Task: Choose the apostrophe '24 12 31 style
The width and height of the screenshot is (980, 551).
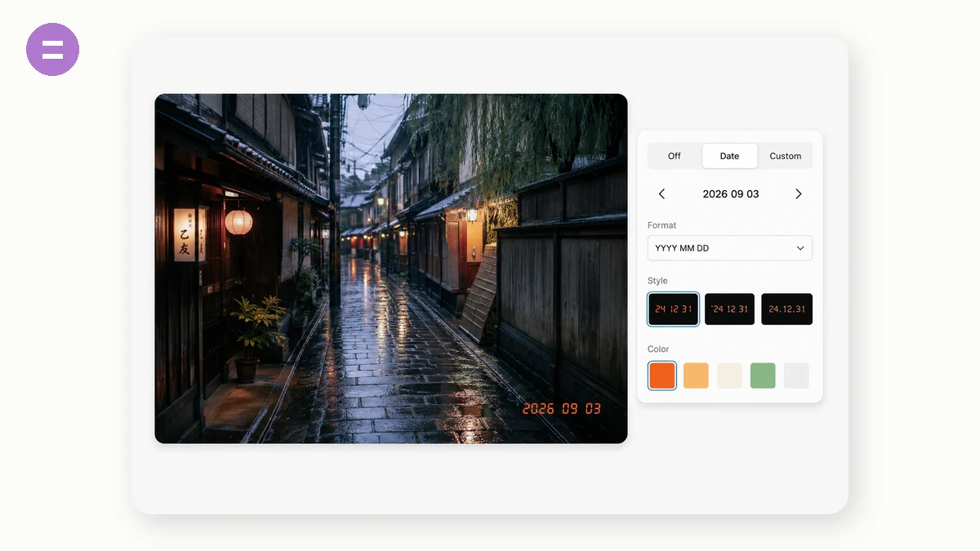Action: pos(730,309)
